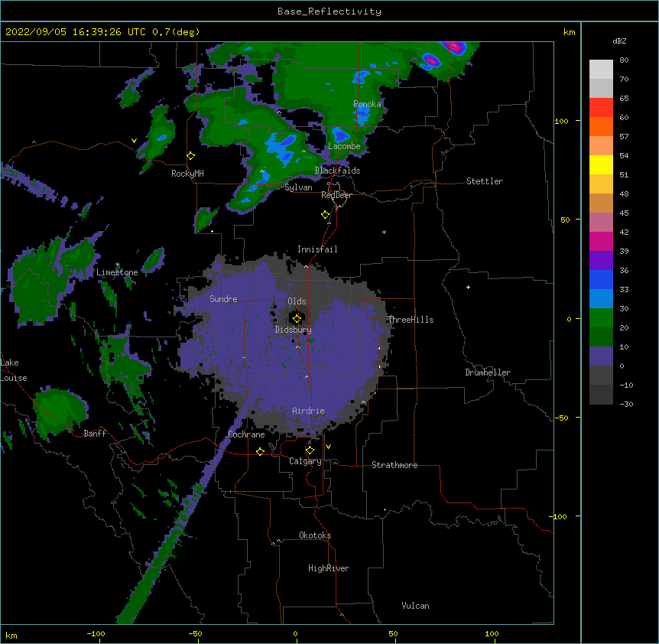Click the Drumheller city label
The width and height of the screenshot is (659, 644).
488,372
